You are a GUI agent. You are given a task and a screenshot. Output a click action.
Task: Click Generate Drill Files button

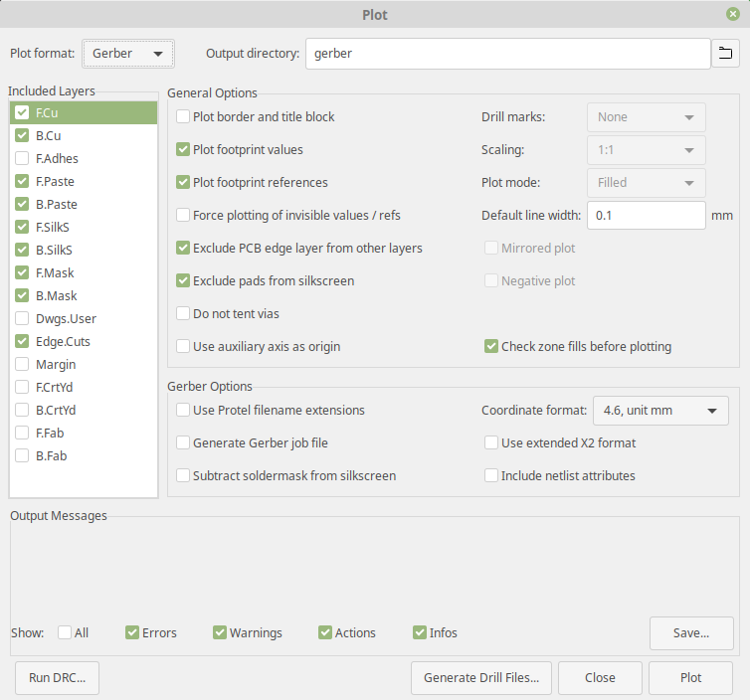tap(481, 678)
